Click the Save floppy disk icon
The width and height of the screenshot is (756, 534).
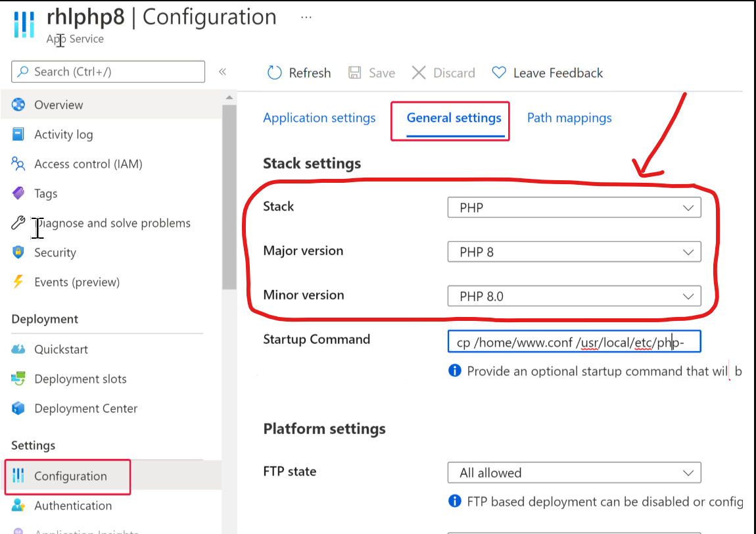point(355,73)
